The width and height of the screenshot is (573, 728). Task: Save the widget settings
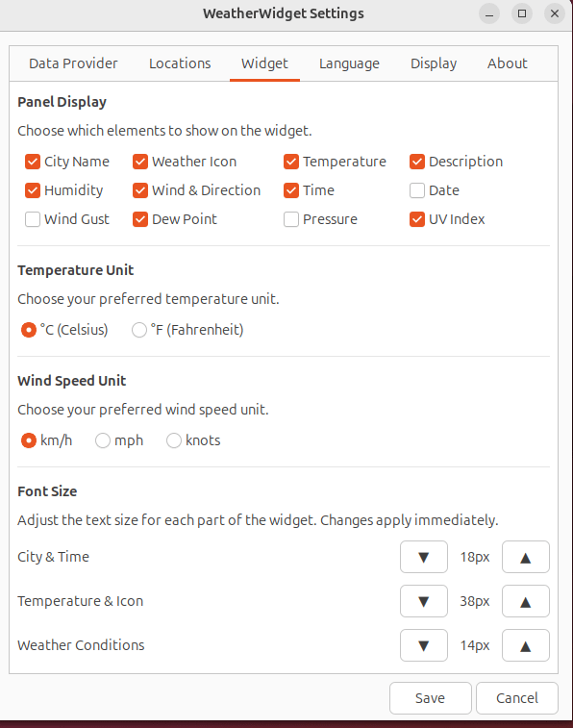pos(430,698)
